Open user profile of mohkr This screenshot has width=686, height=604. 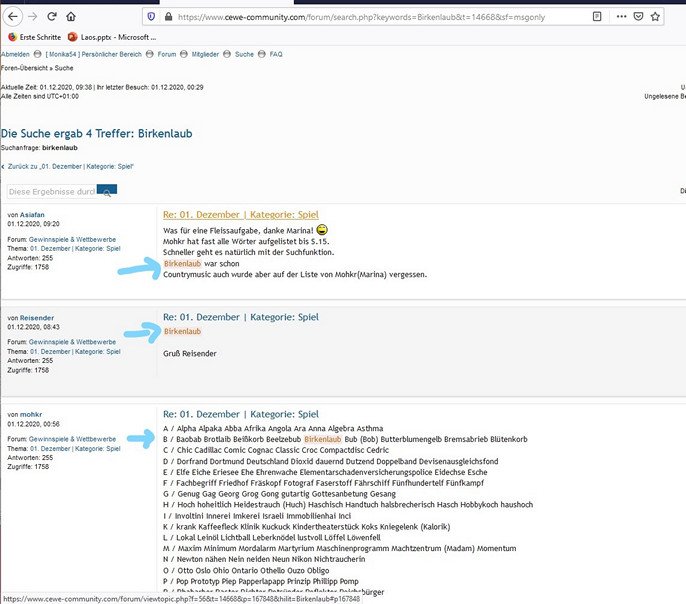click(x=31, y=414)
